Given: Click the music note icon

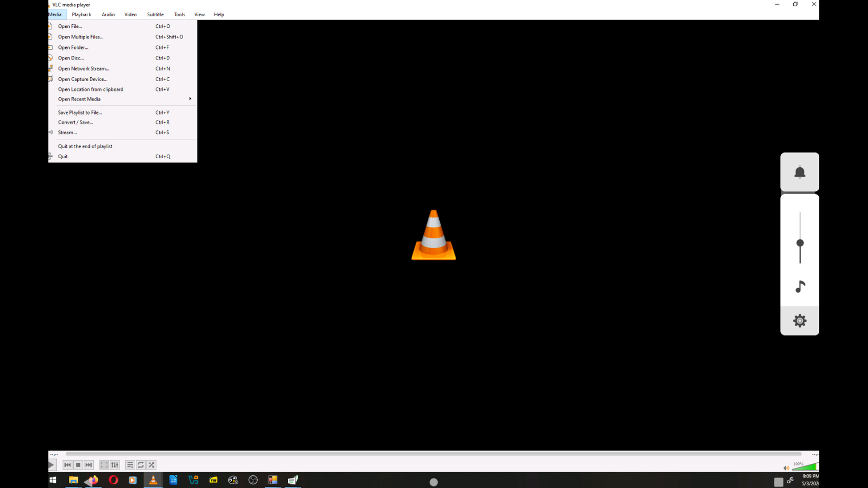Looking at the screenshot, I should click(800, 286).
